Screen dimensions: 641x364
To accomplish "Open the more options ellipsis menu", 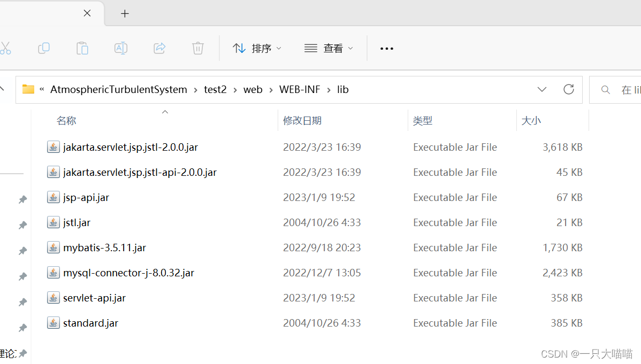I will coord(387,49).
